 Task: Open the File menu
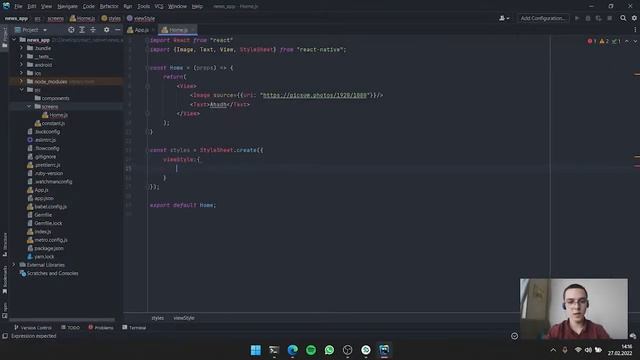pyautogui.click(x=18, y=6)
